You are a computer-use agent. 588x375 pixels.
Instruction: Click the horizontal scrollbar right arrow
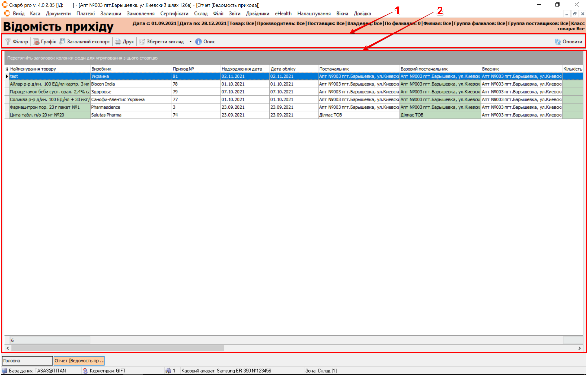tap(579, 348)
